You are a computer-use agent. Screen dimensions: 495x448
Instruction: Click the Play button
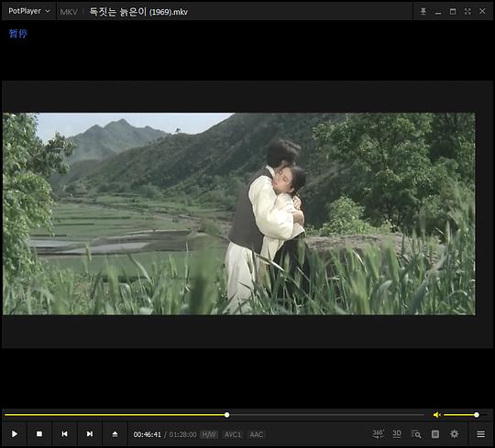[15, 434]
